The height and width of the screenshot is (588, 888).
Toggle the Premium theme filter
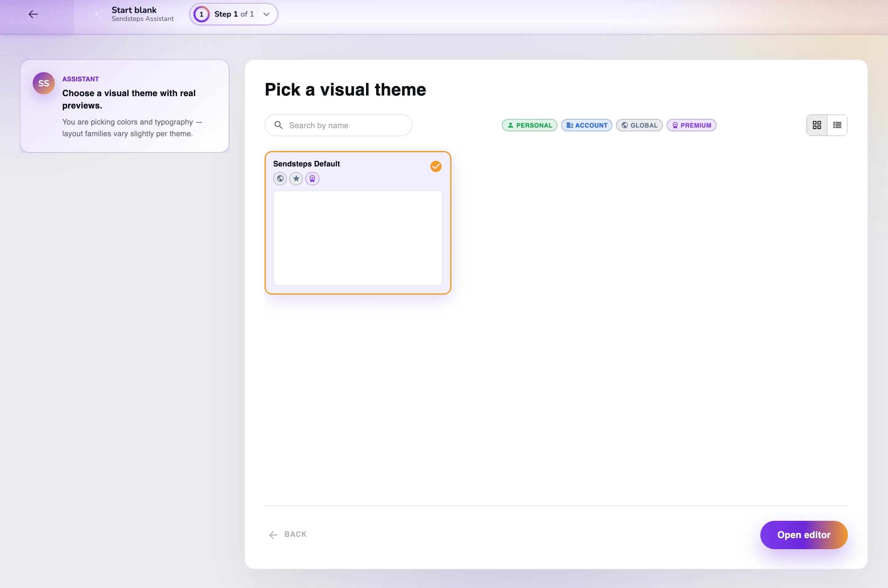click(x=691, y=125)
